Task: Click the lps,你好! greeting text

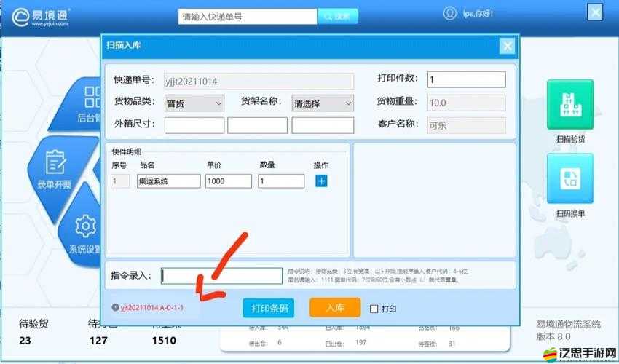Action: pos(478,14)
